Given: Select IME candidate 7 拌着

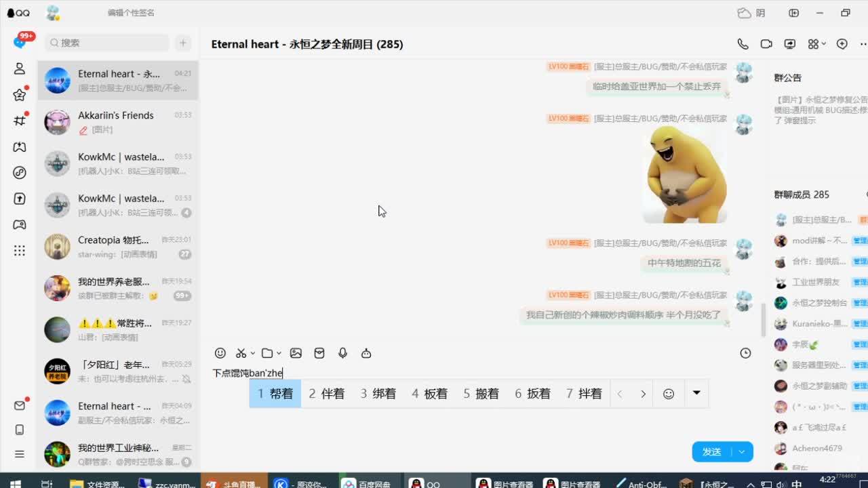Looking at the screenshot, I should tap(585, 394).
